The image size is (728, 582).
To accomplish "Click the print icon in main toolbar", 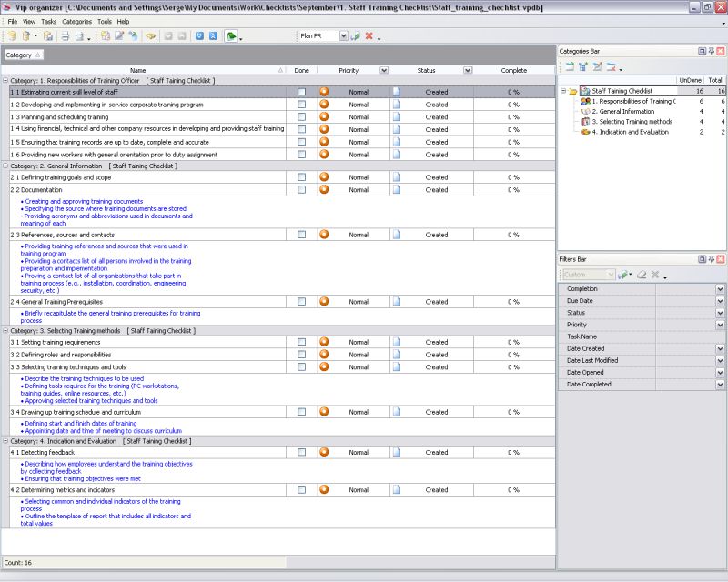I will (x=65, y=36).
